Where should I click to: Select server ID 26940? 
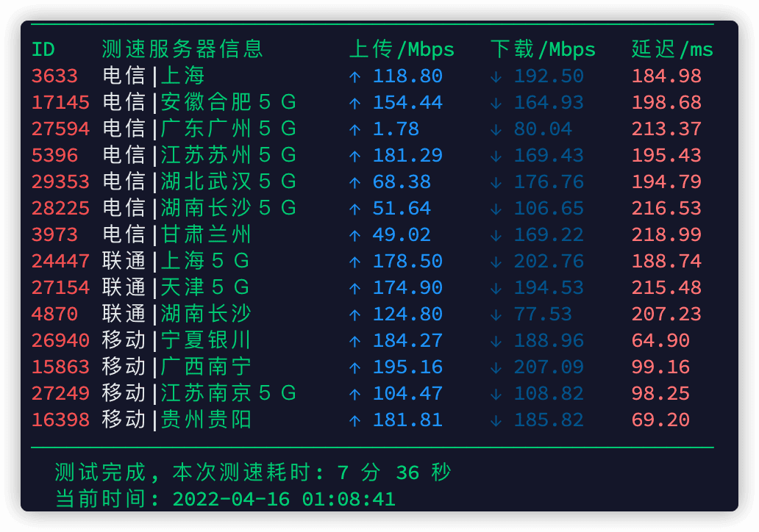(60, 340)
